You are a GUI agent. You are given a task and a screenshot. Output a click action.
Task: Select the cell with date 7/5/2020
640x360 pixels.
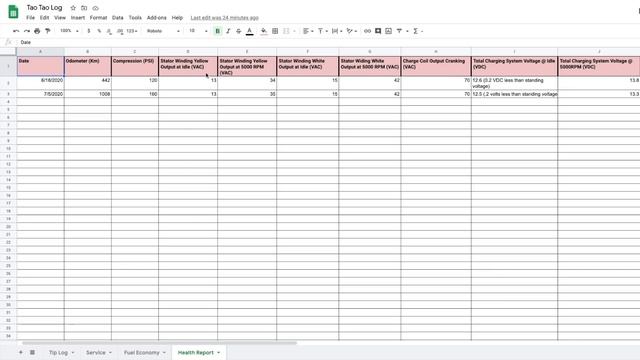pyautogui.click(x=40, y=94)
